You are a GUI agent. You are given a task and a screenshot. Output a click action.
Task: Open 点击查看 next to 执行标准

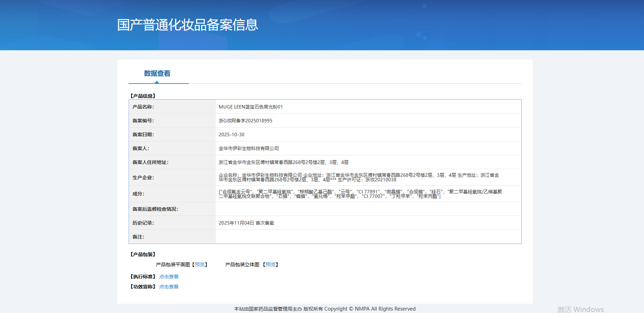pyautogui.click(x=169, y=277)
